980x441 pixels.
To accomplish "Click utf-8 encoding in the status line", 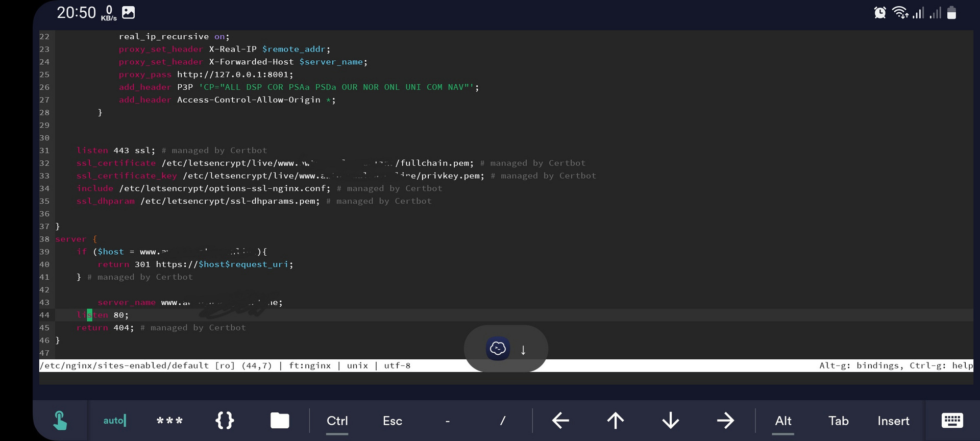I will pyautogui.click(x=397, y=365).
